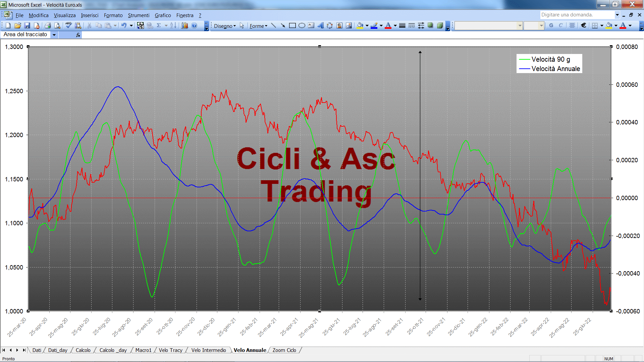Select the Rectangle drawing tool
644x362 pixels.
292,25
